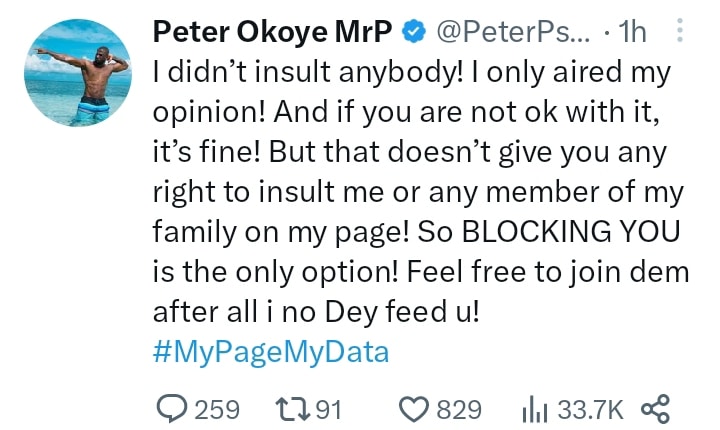Like the tweet with heart icon
The height and width of the screenshot is (430, 720).
(x=413, y=409)
